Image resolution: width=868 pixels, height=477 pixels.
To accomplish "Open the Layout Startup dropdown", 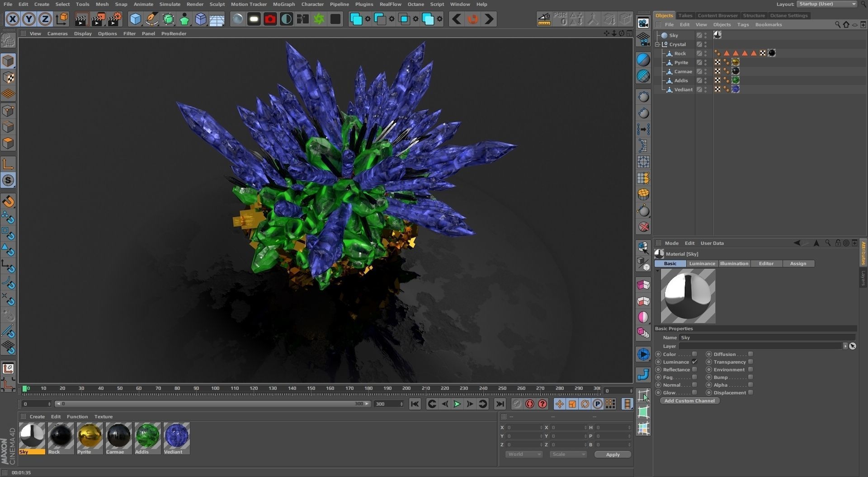I will [827, 4].
